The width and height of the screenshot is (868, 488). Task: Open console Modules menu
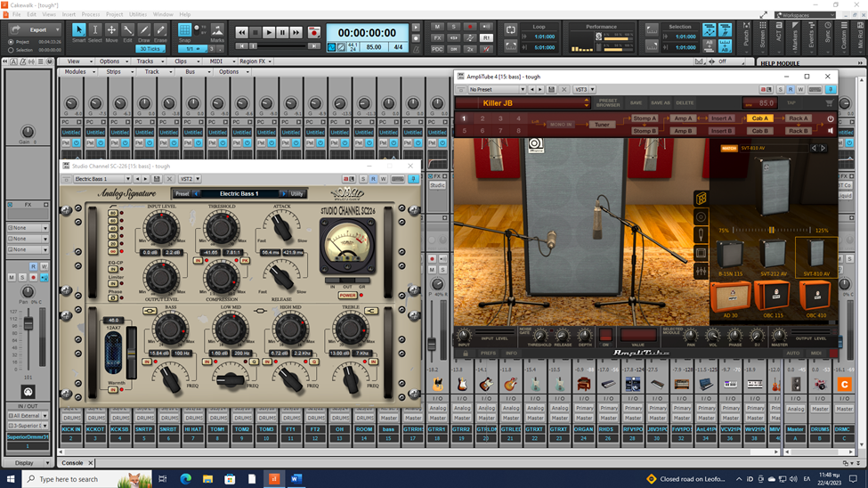[x=80, y=72]
